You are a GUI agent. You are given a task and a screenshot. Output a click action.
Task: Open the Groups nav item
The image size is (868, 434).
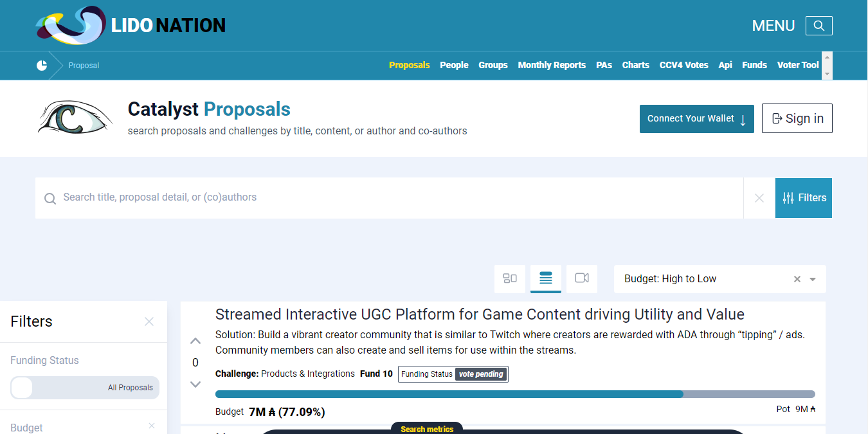click(x=493, y=65)
